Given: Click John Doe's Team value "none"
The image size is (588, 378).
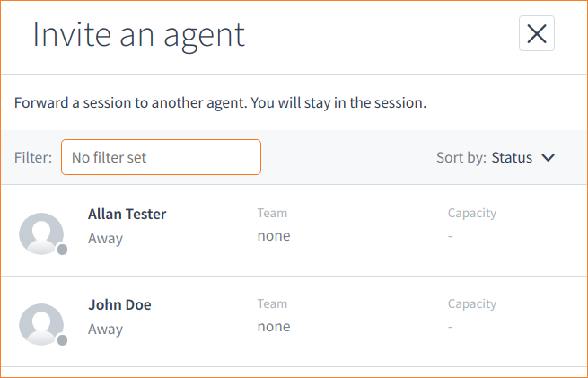Looking at the screenshot, I should [x=274, y=326].
